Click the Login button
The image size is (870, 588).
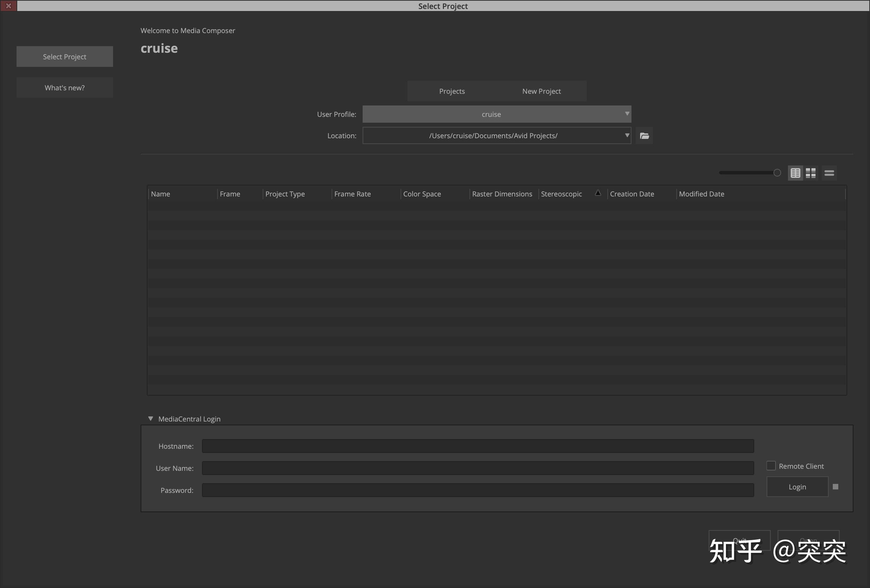point(797,486)
